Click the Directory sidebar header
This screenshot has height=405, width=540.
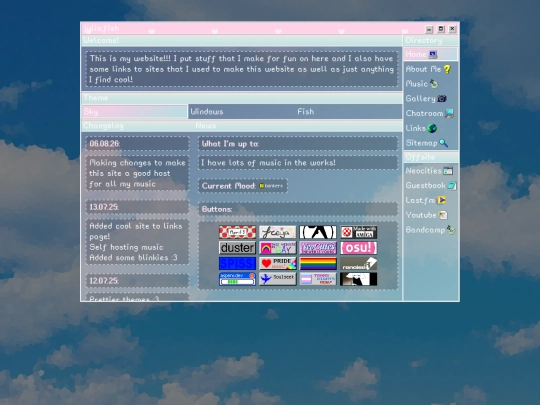click(x=431, y=40)
